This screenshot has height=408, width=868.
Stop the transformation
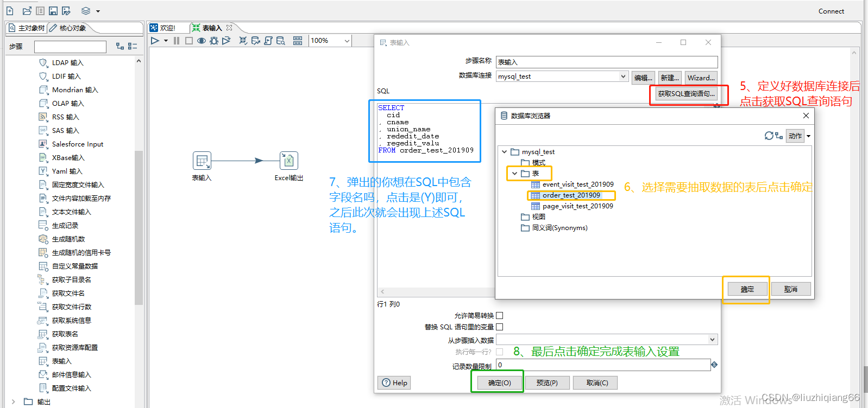pyautogui.click(x=189, y=41)
